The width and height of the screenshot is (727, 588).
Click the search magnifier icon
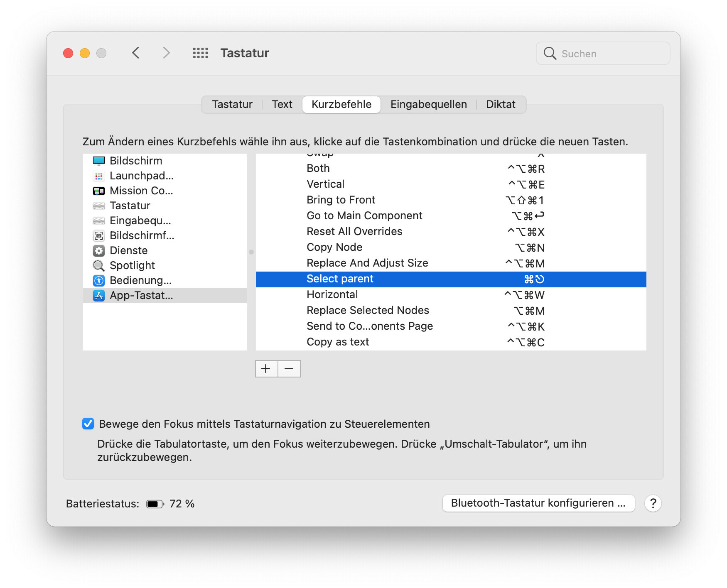(x=550, y=53)
